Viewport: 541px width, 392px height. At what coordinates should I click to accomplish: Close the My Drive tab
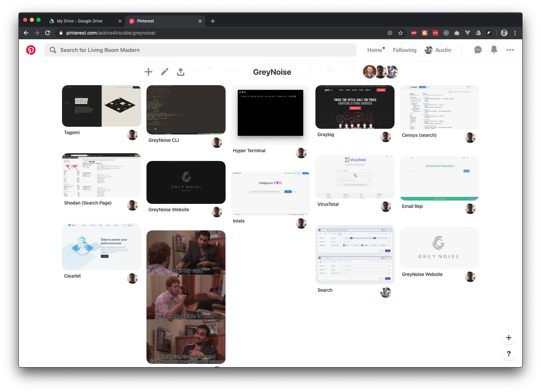120,21
